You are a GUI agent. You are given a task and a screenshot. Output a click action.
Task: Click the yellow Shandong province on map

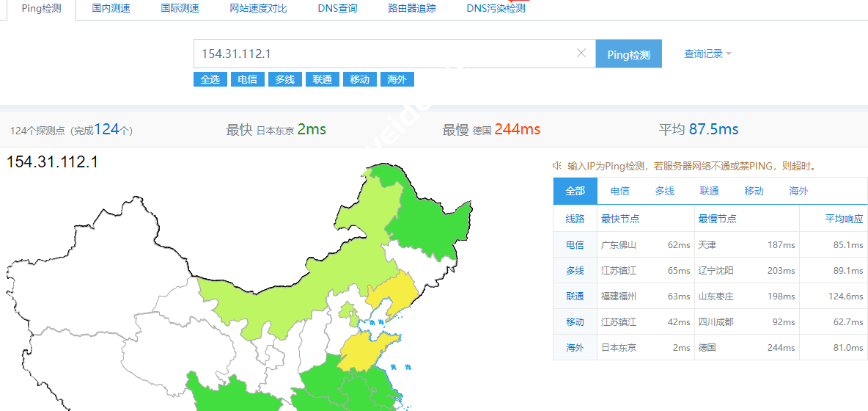(x=364, y=350)
